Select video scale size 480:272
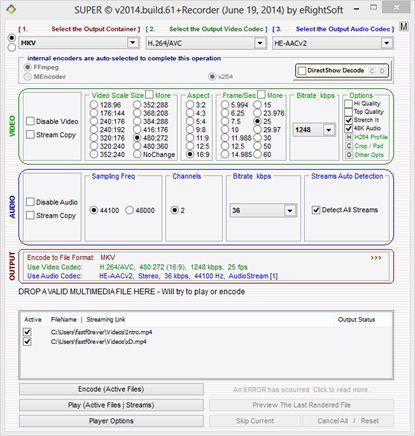Image resolution: width=415 pixels, height=436 pixels. tap(137, 138)
